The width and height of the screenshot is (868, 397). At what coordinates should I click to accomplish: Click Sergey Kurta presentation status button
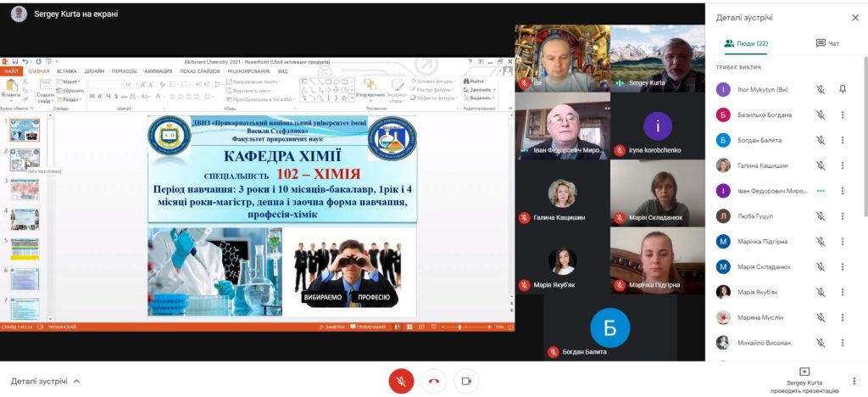pos(804,381)
